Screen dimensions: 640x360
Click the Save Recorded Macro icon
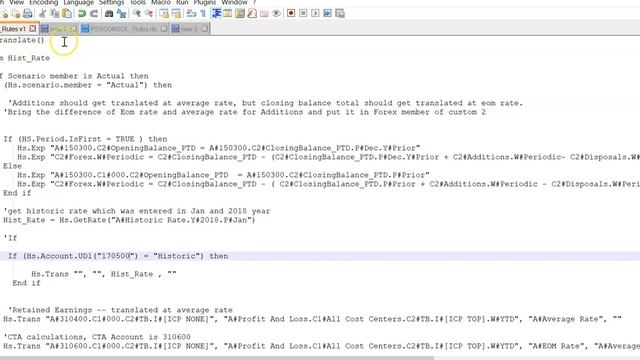(x=340, y=13)
